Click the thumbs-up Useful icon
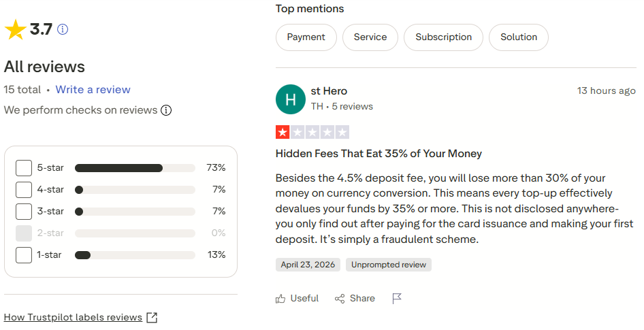The image size is (644, 330). click(x=280, y=299)
